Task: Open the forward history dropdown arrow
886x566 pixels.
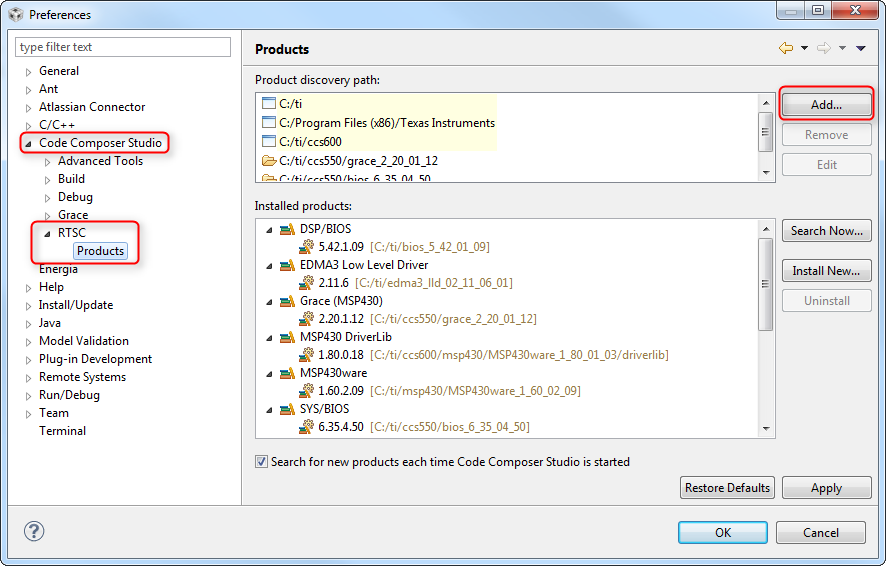Action: (x=842, y=49)
